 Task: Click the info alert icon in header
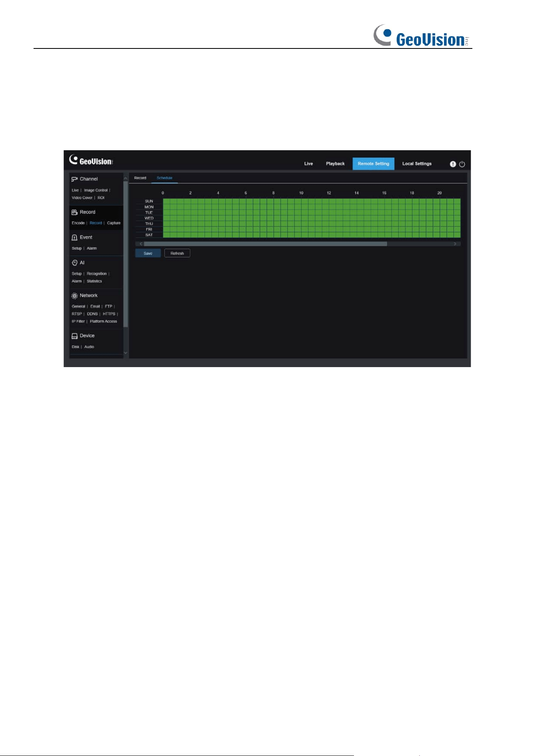(x=453, y=164)
